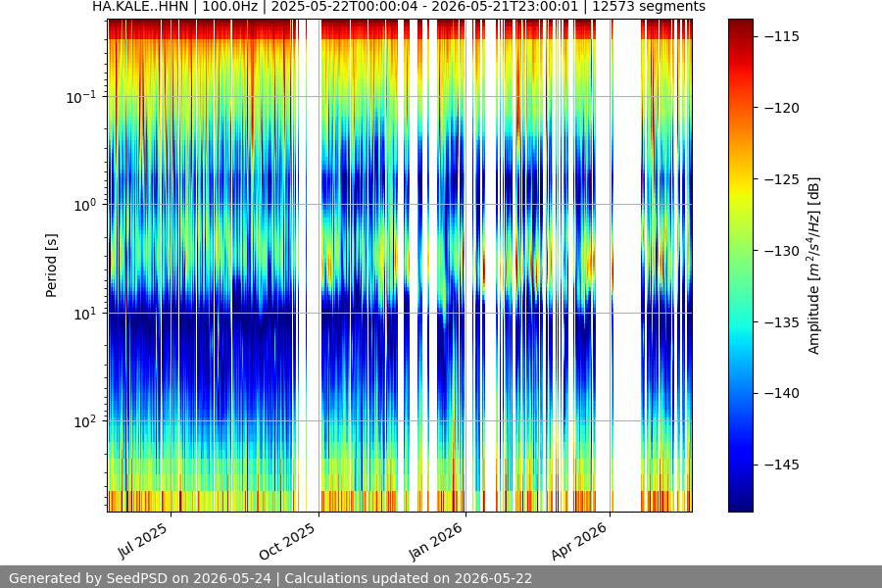
Task: Click the −125 colorbar tick label
Action: tap(782, 179)
